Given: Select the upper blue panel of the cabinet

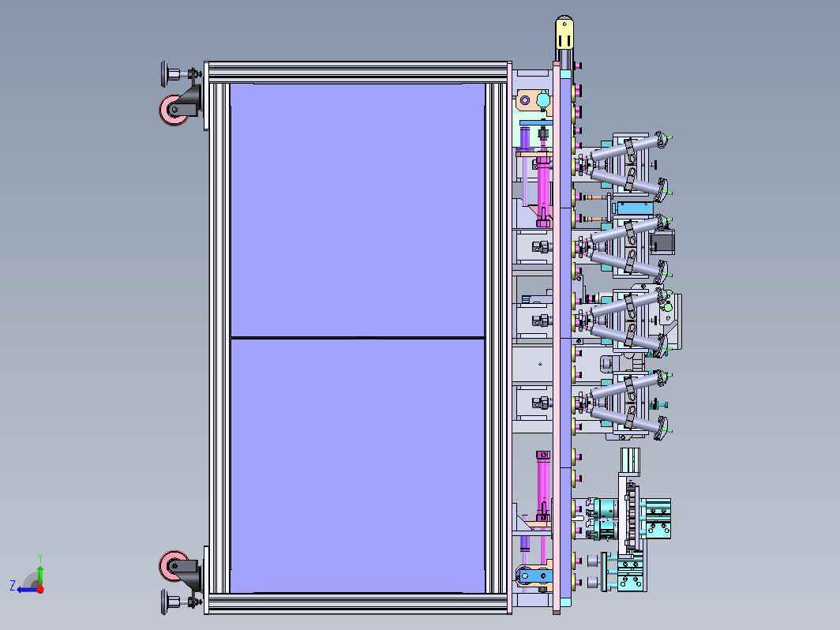Looking at the screenshot, I should pyautogui.click(x=358, y=210).
